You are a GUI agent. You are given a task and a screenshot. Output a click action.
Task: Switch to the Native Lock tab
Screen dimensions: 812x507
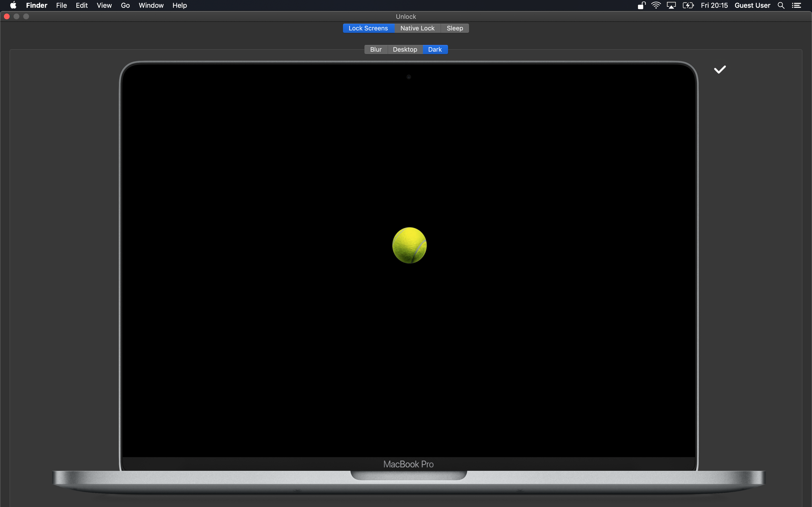coord(417,28)
